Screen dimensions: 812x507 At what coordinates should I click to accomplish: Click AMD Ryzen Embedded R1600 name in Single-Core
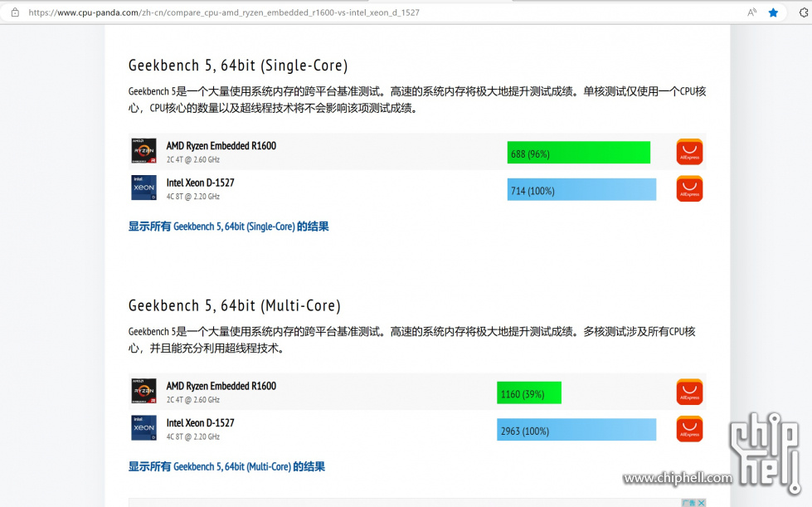(221, 146)
